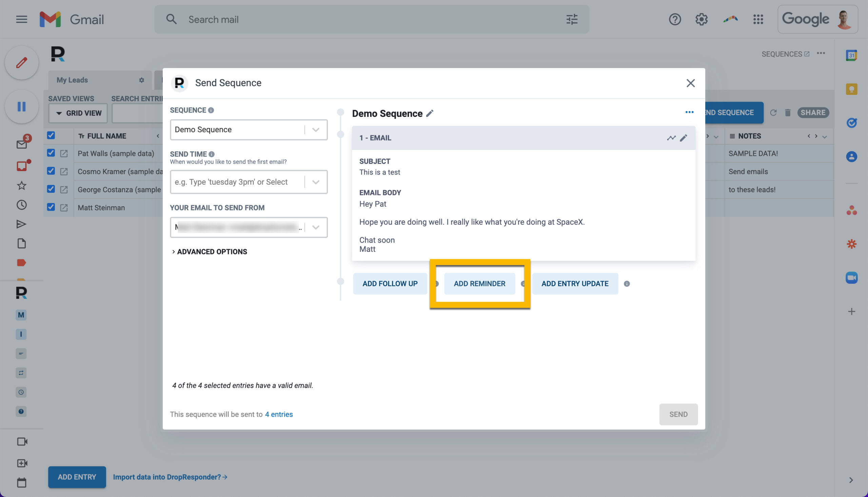Open the Send Time dropdown
This screenshot has width=868, height=497.
tap(248, 182)
